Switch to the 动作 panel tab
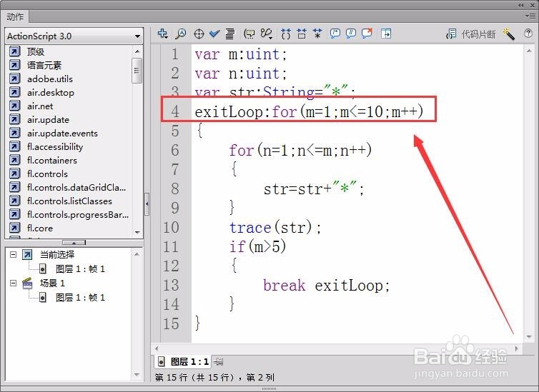 15,16
